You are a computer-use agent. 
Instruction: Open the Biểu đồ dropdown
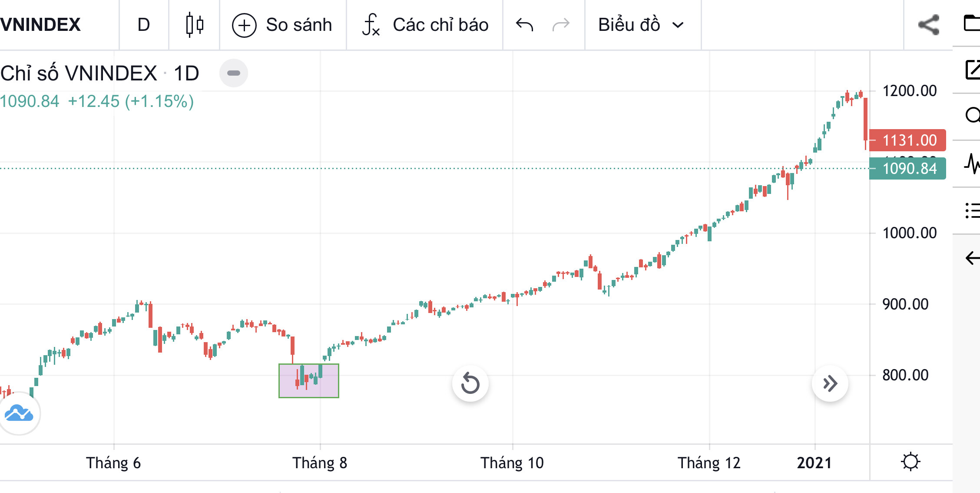pyautogui.click(x=641, y=25)
